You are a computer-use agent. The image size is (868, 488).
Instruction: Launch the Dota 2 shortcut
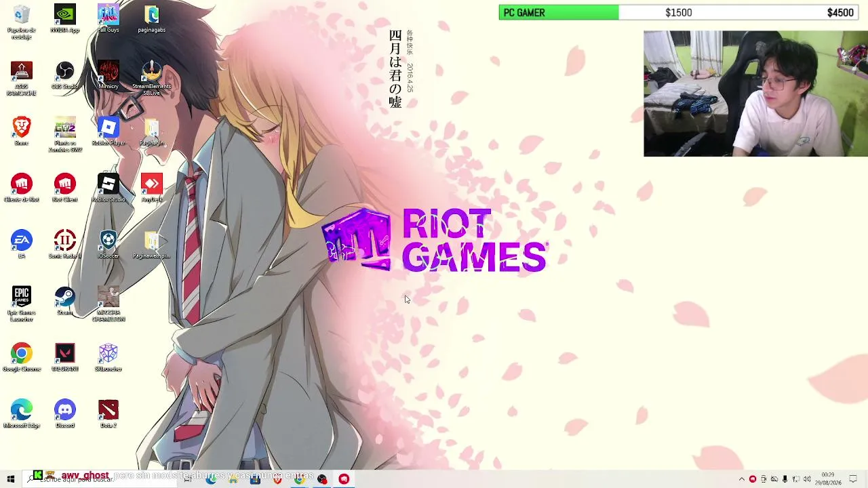pyautogui.click(x=108, y=414)
